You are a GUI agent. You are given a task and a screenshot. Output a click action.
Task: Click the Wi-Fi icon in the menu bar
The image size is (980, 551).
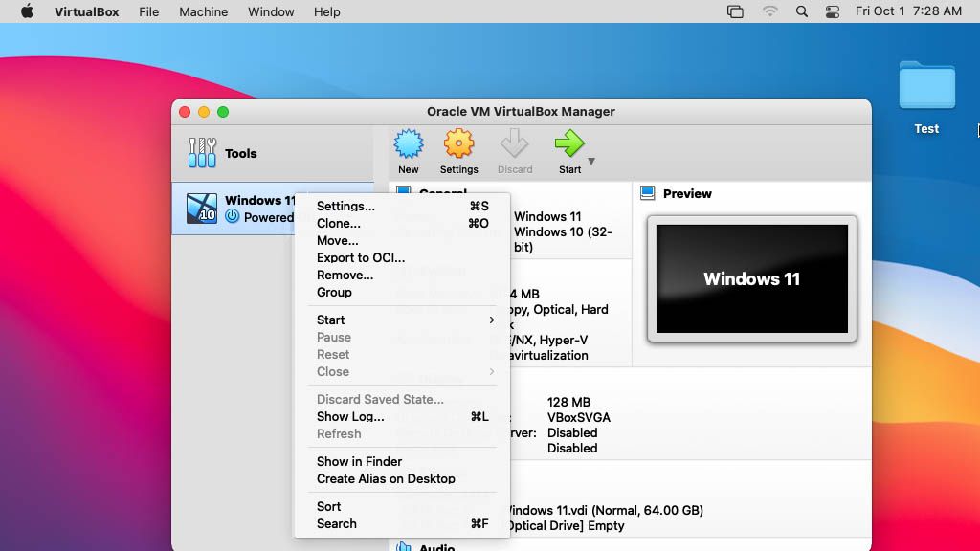pyautogui.click(x=769, y=11)
